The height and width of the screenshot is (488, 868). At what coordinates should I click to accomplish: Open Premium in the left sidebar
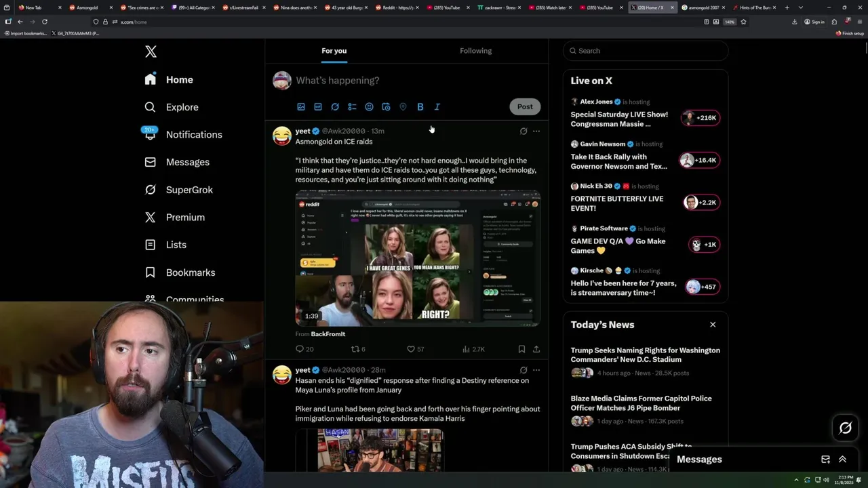(x=175, y=217)
